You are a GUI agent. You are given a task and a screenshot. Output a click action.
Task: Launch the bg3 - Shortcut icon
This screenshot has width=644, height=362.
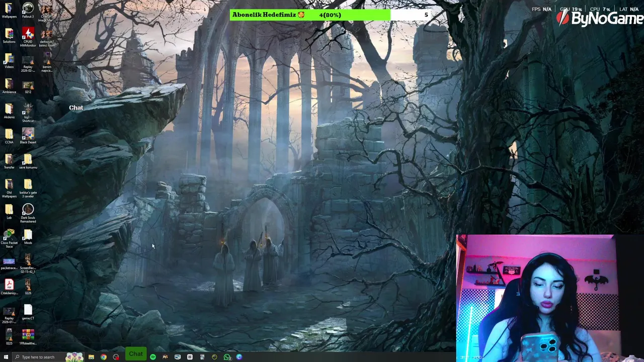(28, 113)
